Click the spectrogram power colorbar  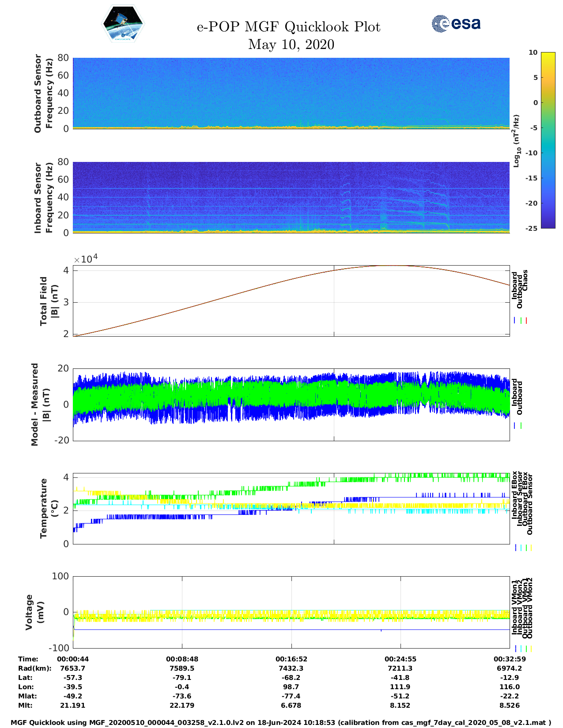click(548, 140)
